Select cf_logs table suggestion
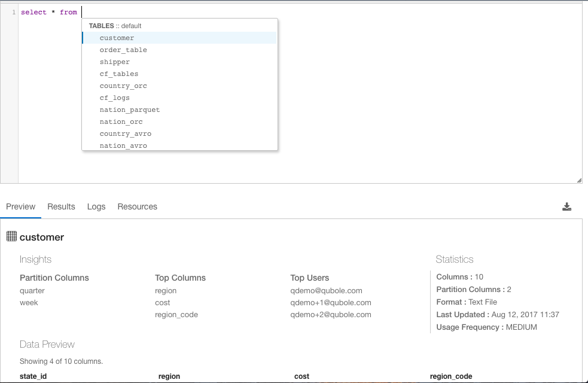This screenshot has height=383, width=588. click(x=179, y=98)
